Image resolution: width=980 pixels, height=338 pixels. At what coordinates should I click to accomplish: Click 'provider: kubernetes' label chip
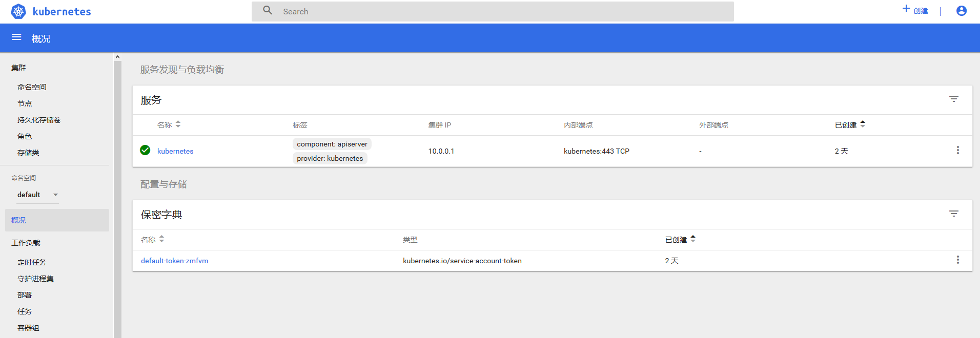tap(330, 158)
